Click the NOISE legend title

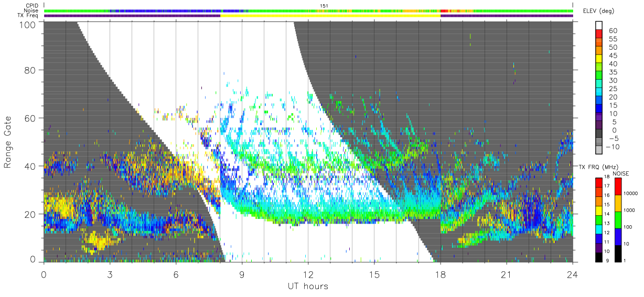tap(620, 173)
